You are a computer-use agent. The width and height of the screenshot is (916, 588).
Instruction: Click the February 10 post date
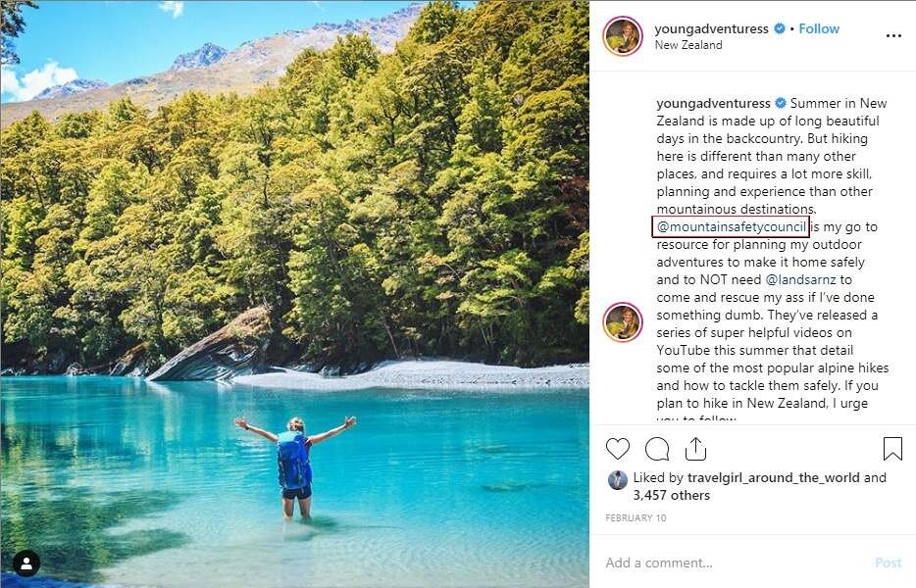[634, 517]
